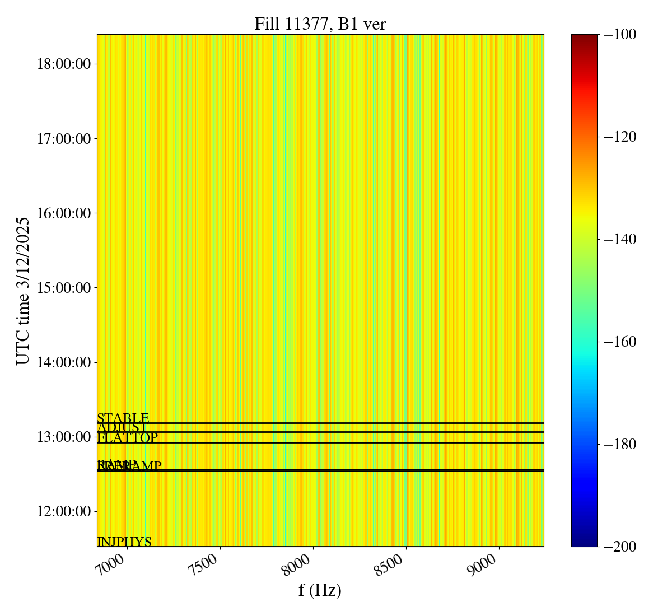Click the 'UTC time 3/12/2025' y-axis label
The image size is (672, 616).
23,291
